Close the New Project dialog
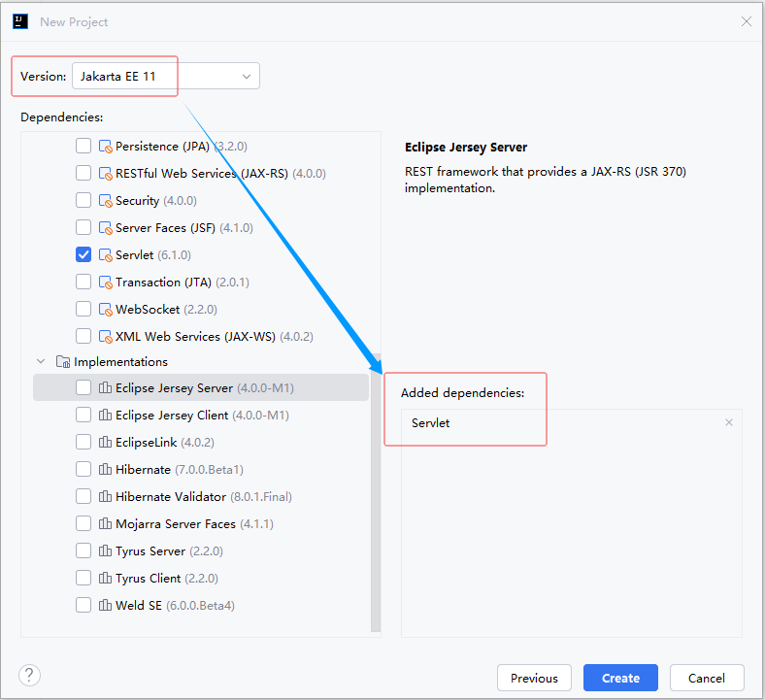This screenshot has height=700, width=765. click(x=746, y=21)
